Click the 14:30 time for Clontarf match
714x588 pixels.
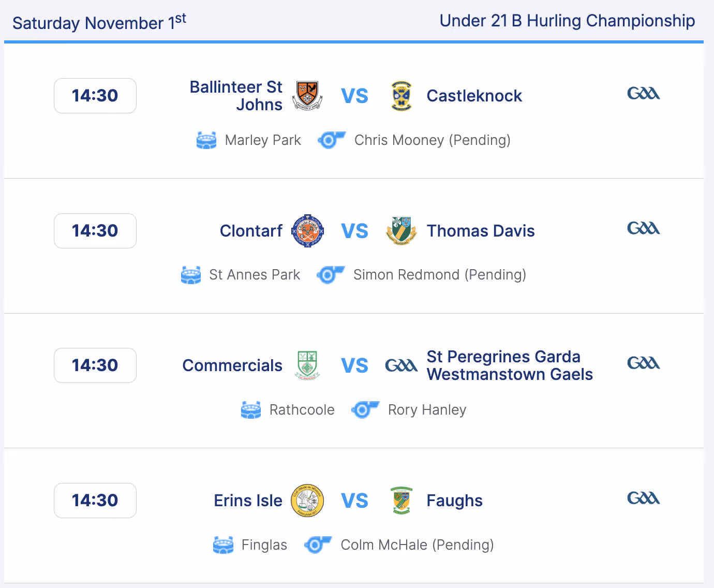[95, 231]
